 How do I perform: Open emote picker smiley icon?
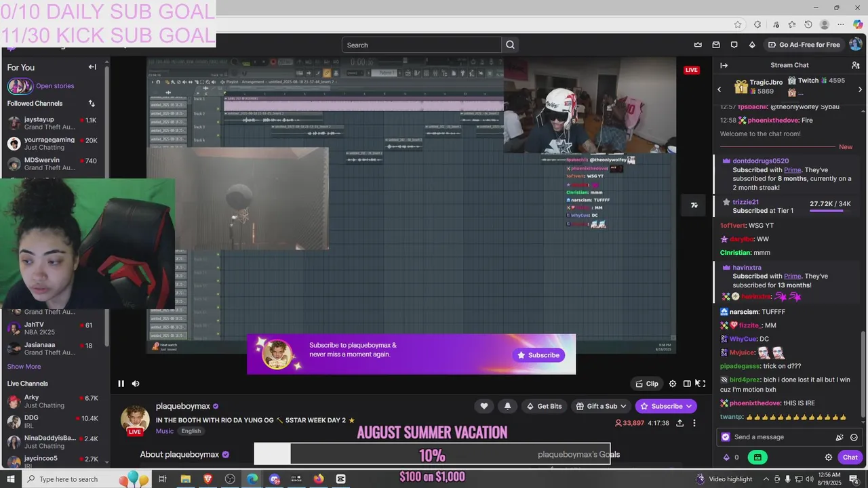[x=854, y=437]
